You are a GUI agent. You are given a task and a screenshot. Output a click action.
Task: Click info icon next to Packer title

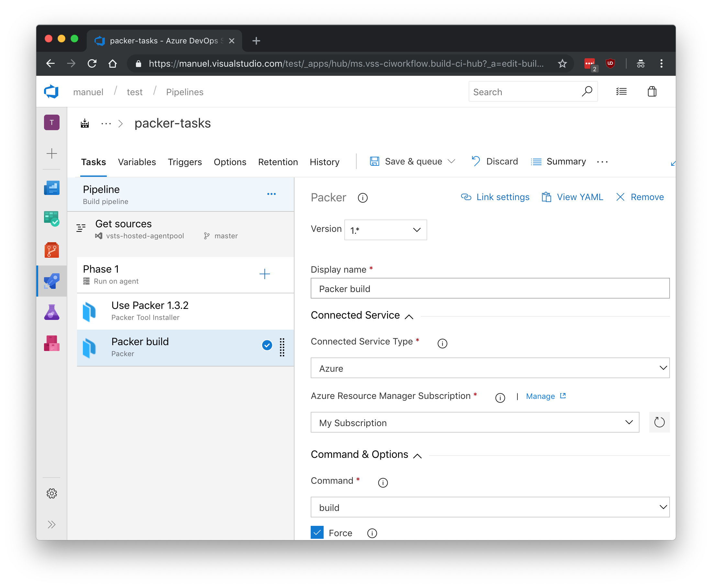click(x=362, y=198)
